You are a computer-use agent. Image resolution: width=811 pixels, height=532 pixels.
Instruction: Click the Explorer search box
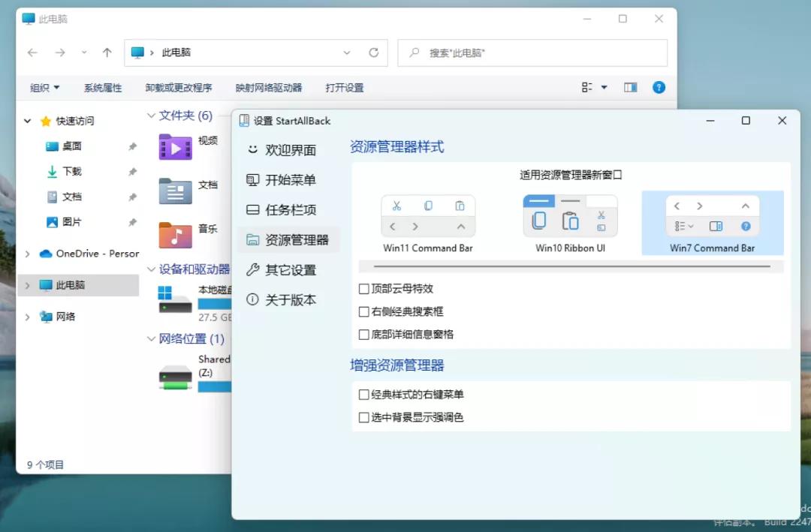532,53
